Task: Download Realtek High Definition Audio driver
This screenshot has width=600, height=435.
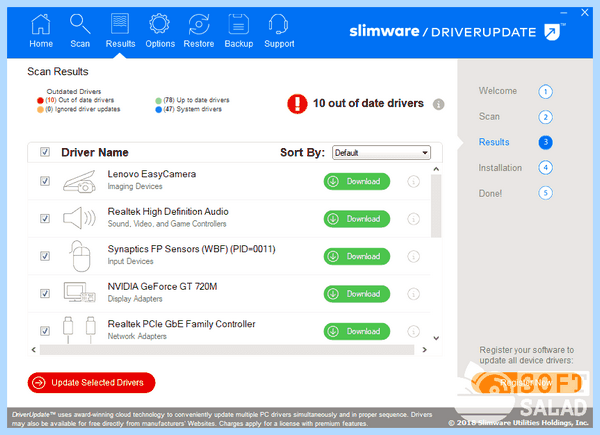Action: pos(357,219)
